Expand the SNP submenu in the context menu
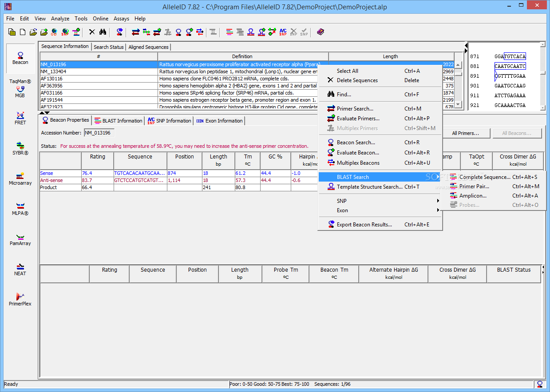This screenshot has width=550, height=392. (380, 201)
